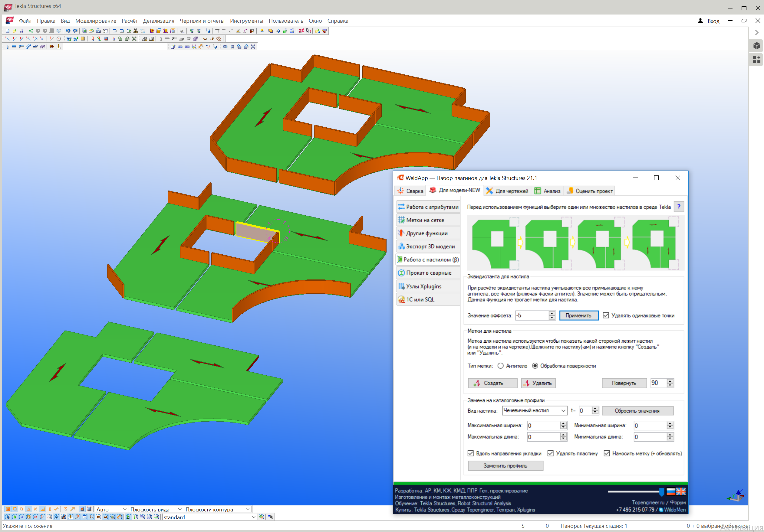Expand the right side pane chevron
This screenshot has width=764, height=532.
pos(756,33)
